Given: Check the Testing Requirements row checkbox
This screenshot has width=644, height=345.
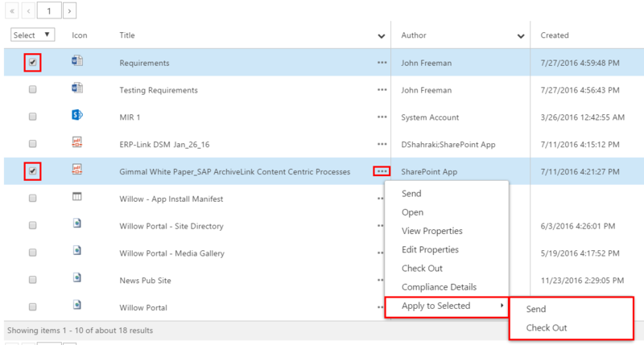Looking at the screenshot, I should click(x=32, y=89).
